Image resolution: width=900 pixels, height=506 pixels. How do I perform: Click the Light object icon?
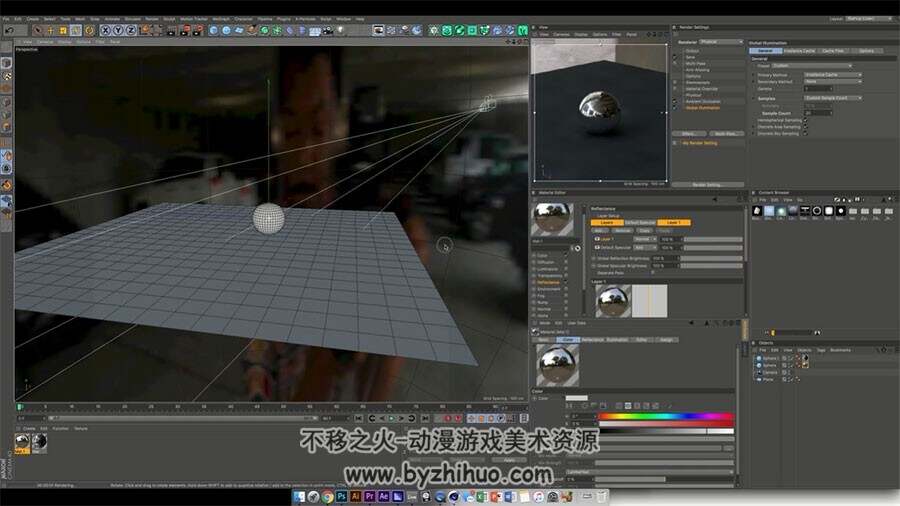tap(340, 30)
